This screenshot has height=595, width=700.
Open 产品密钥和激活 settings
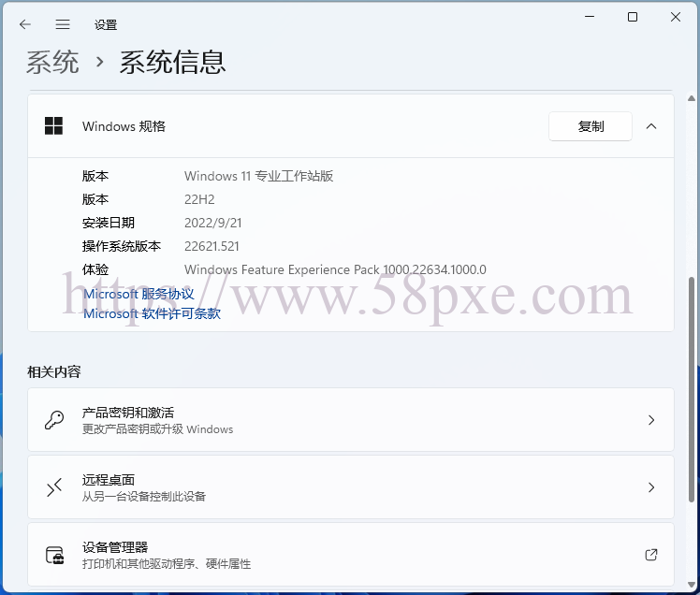click(350, 419)
